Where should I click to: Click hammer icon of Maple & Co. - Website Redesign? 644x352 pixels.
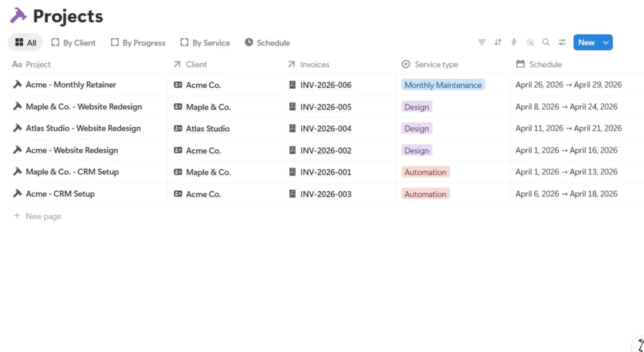tap(17, 106)
